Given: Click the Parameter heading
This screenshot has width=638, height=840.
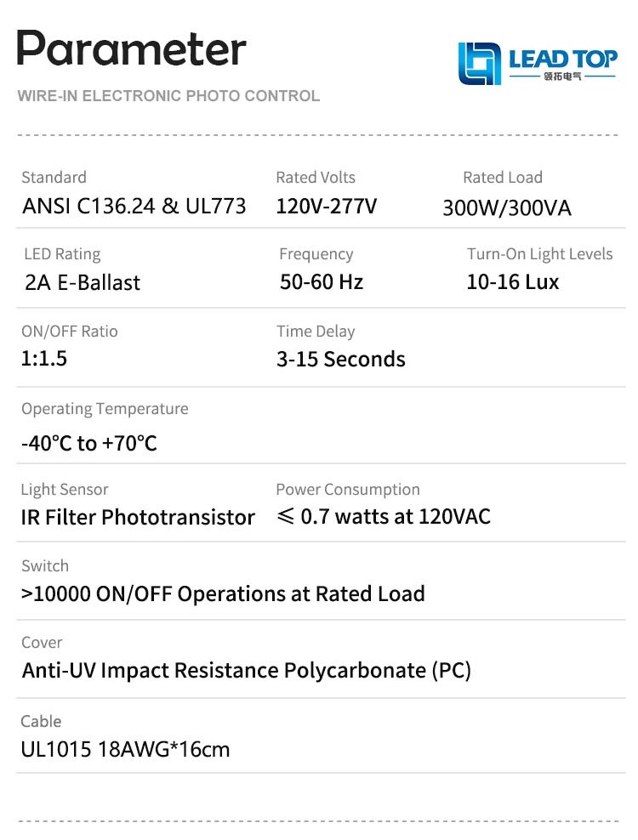Looking at the screenshot, I should tap(132, 48).
